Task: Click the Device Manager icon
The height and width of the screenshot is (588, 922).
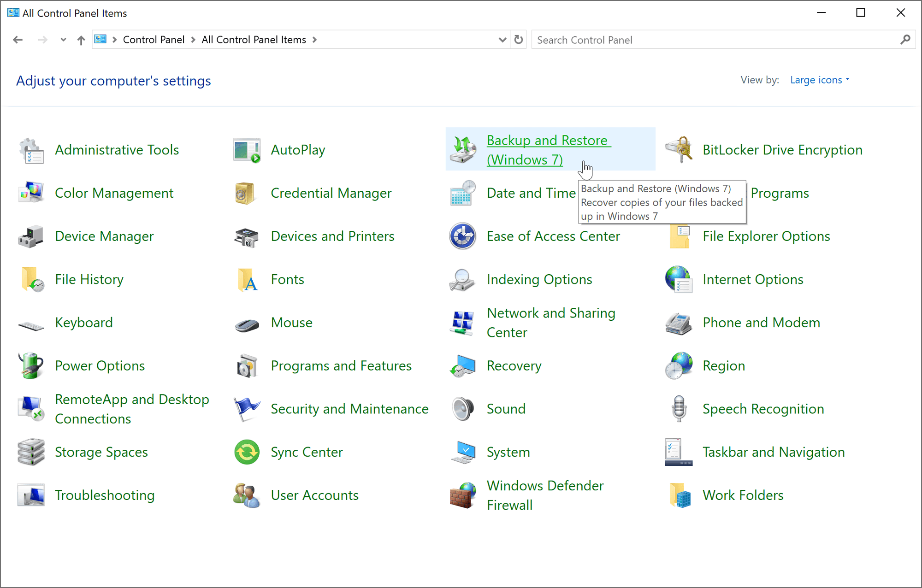Action: click(x=31, y=236)
